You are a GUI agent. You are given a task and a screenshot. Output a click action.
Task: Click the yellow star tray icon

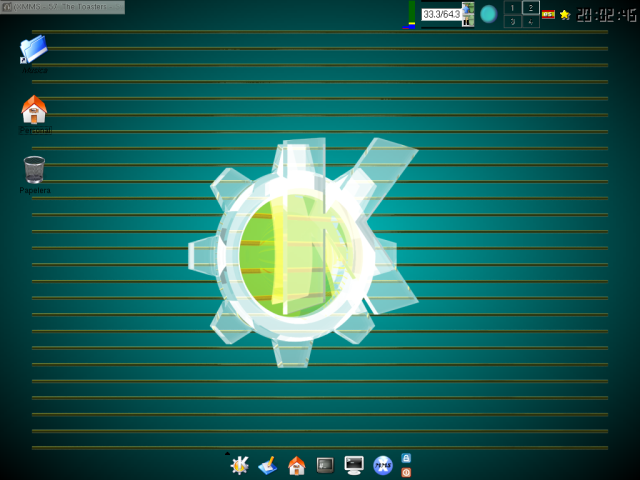tap(565, 15)
